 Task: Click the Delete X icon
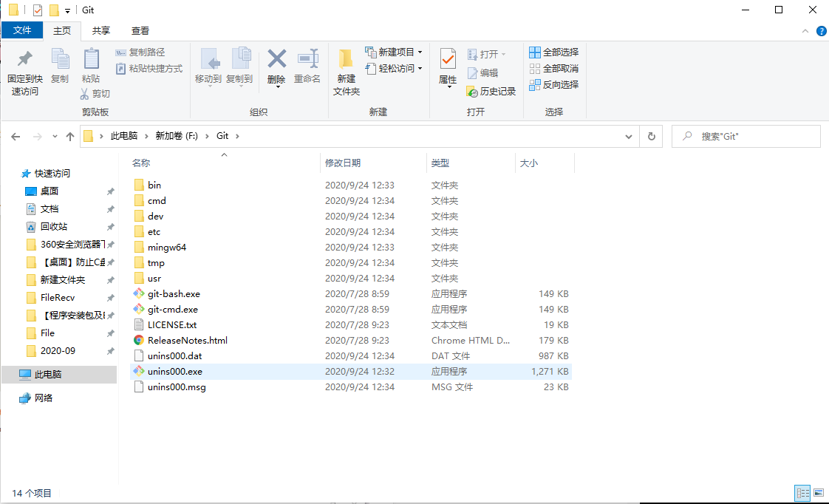pos(276,58)
